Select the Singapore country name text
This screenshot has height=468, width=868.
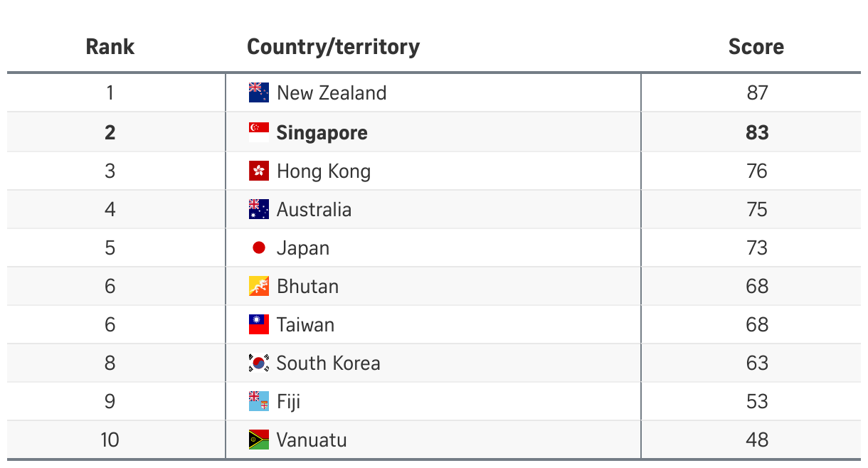(322, 133)
